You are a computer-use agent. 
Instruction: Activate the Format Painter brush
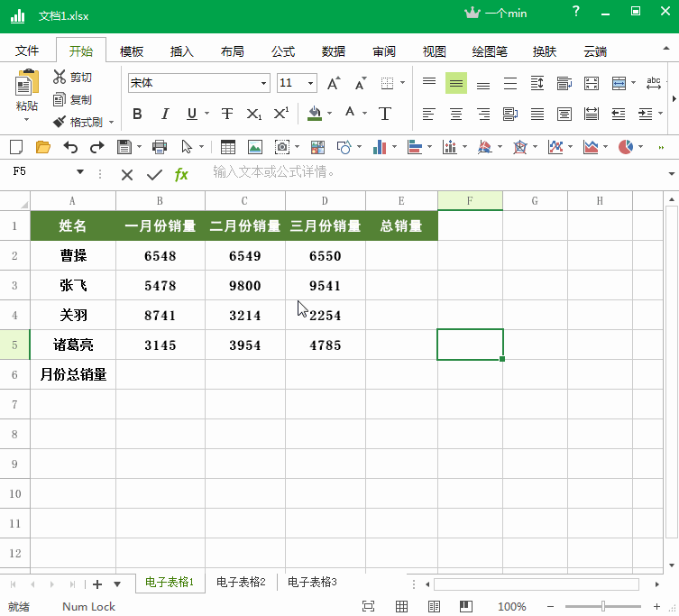(x=60, y=122)
